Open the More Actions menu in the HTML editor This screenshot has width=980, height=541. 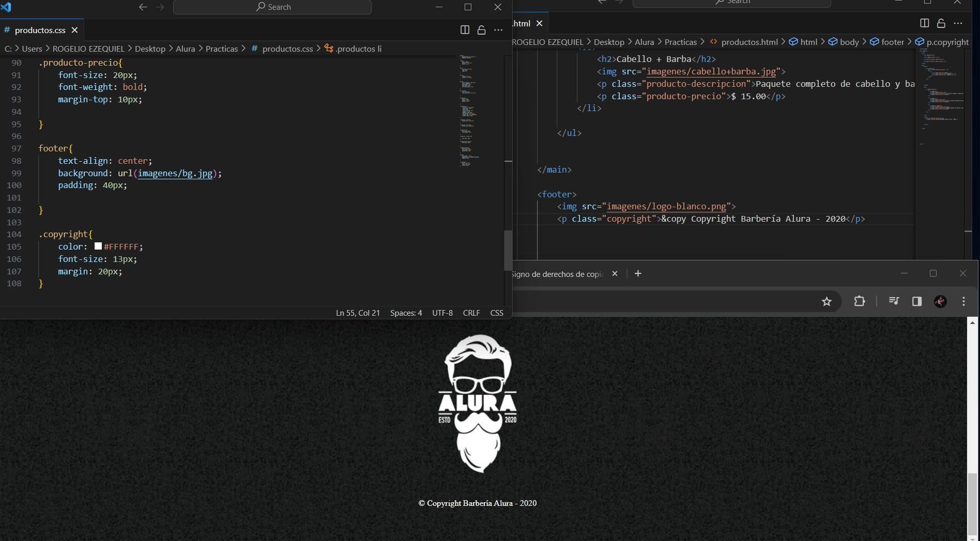point(958,23)
